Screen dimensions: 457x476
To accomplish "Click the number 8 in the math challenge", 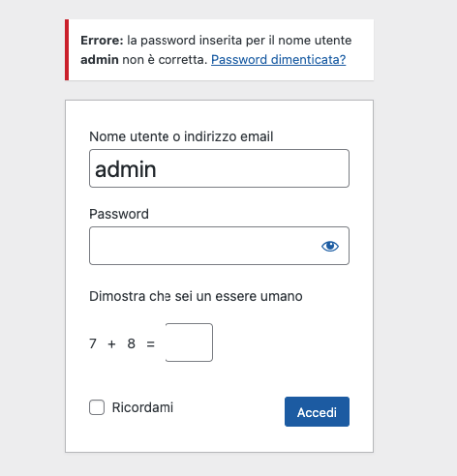I will tap(131, 343).
